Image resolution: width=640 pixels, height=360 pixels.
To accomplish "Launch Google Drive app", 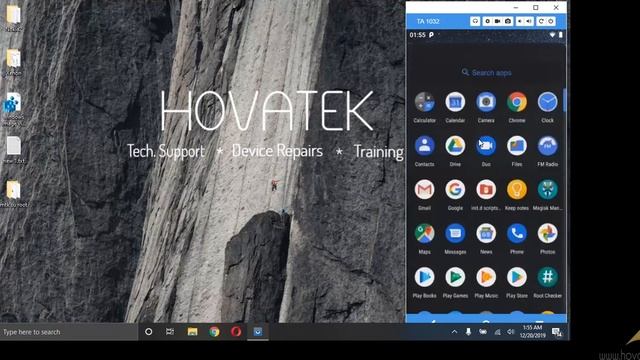I will [x=455, y=146].
